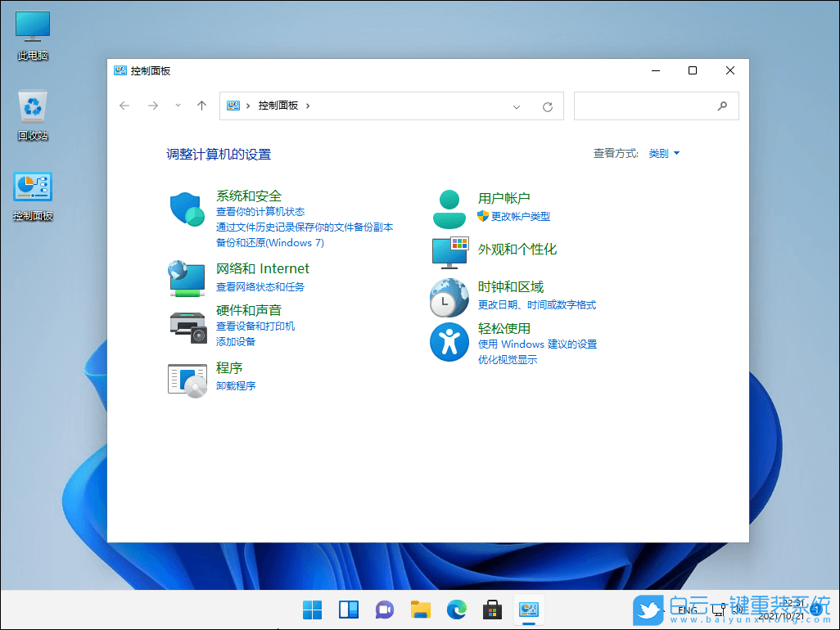Click the clock in the system tray
The width and height of the screenshot is (840, 630).
pyautogui.click(x=788, y=610)
